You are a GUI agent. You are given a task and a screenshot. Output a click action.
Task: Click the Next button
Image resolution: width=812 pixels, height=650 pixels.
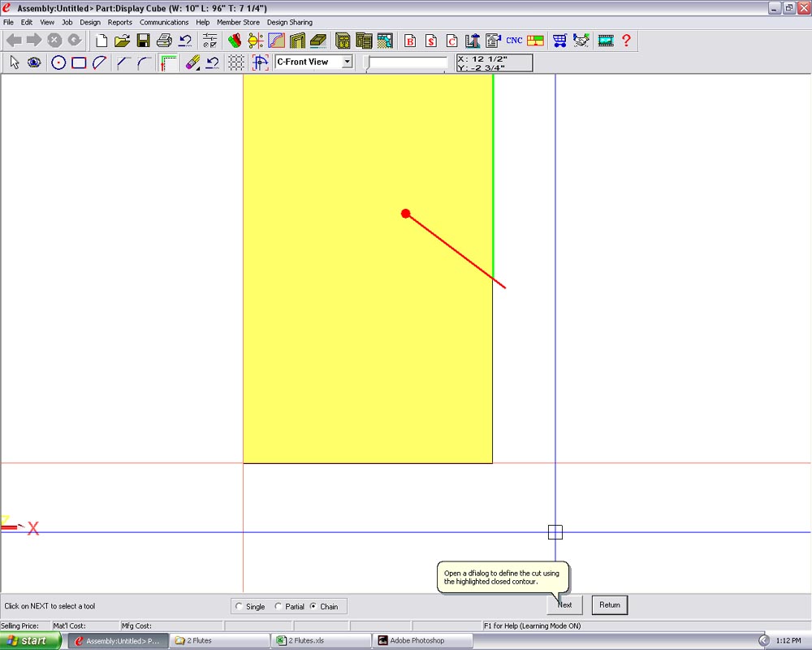[x=564, y=604]
